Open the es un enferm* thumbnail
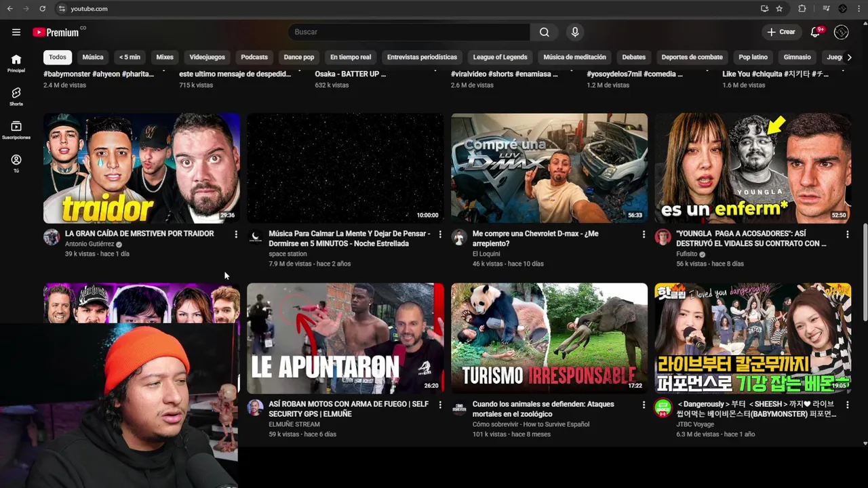Screen dimensions: 868x488 tap(753, 168)
